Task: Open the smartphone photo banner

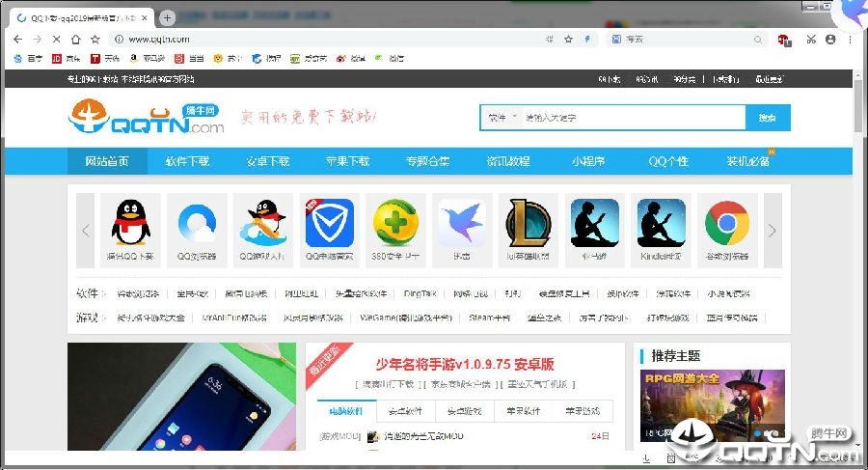Action: coord(181,397)
